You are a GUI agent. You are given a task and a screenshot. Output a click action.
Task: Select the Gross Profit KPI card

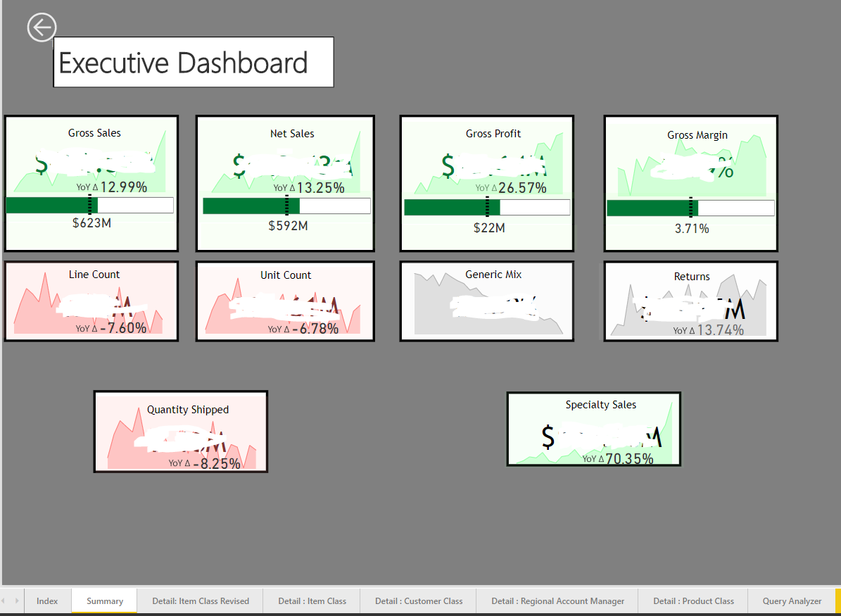487,184
